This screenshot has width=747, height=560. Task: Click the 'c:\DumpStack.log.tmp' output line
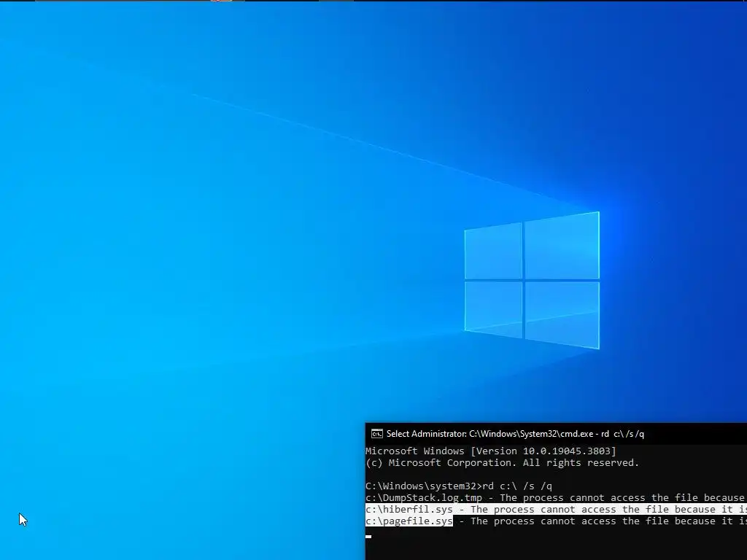(x=556, y=497)
